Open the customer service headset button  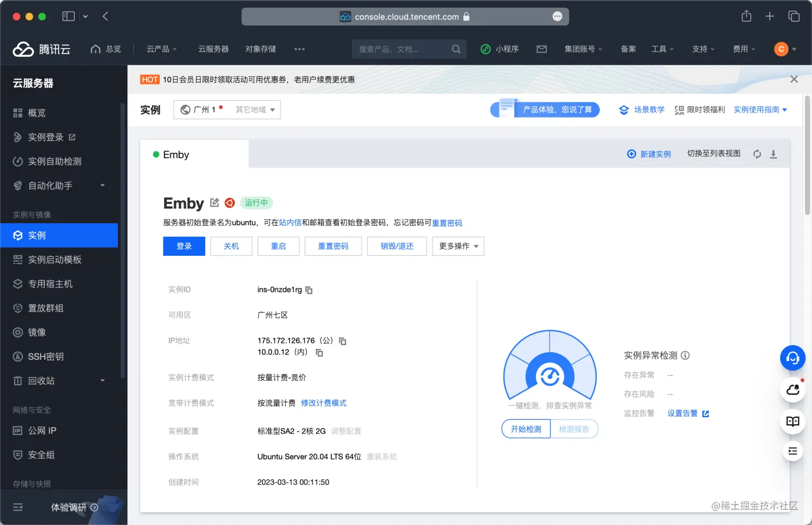793,358
